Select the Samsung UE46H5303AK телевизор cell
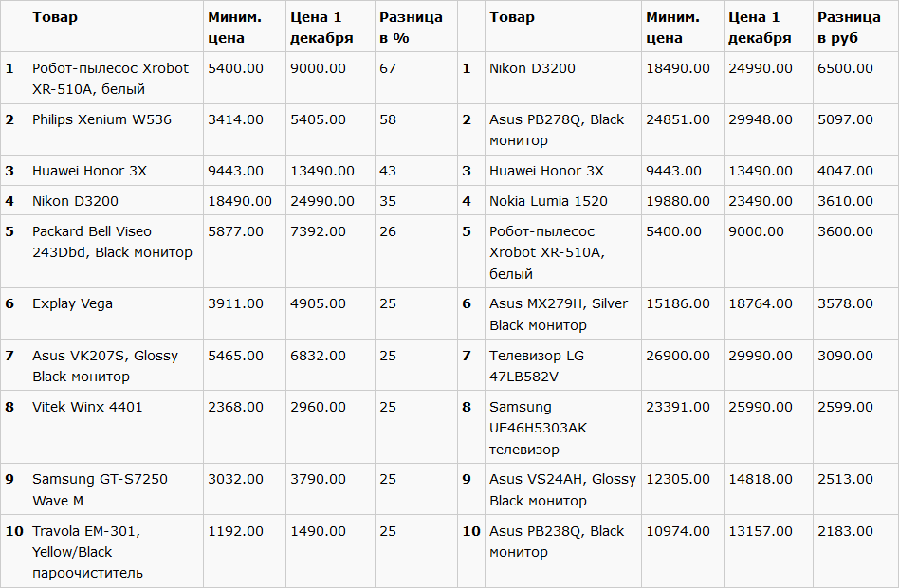899x588 pixels. (x=538, y=428)
